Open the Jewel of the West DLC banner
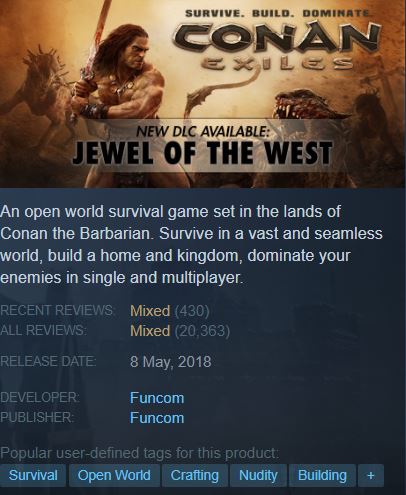The width and height of the screenshot is (406, 495). 203,146
